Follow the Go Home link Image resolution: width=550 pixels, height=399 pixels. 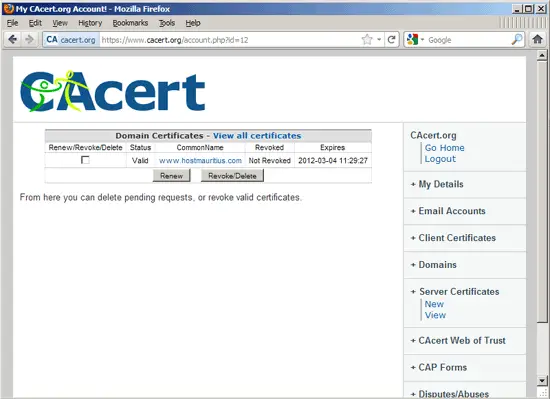click(x=444, y=148)
